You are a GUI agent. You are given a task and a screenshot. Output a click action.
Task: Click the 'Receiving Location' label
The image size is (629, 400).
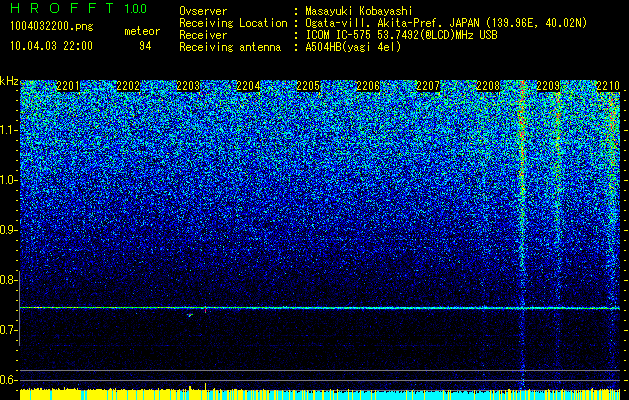tap(233, 23)
